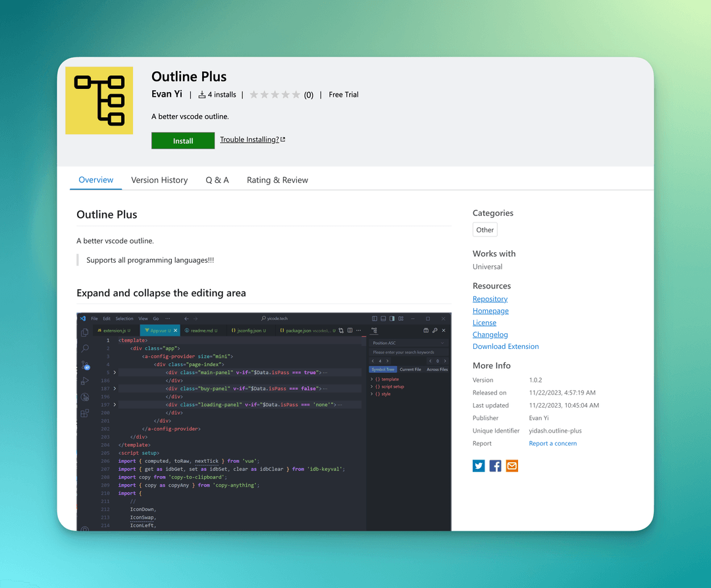Screen dimensions: 711x588
Task: Click Report a concern
Action: (553, 443)
